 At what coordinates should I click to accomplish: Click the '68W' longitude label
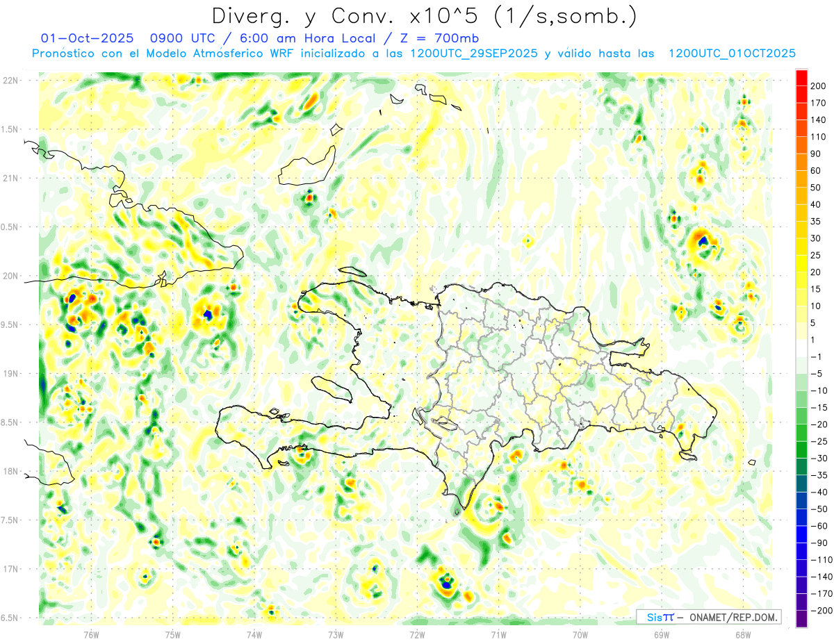[743, 634]
